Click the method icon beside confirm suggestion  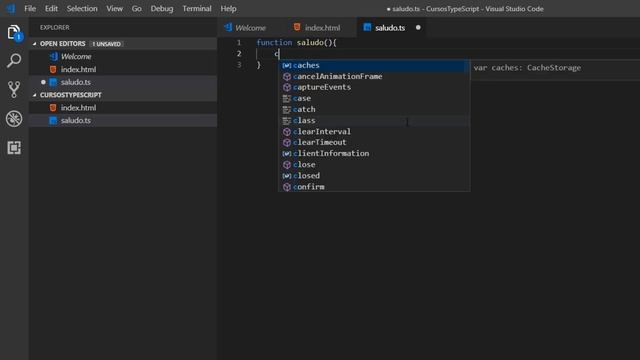coord(287,187)
